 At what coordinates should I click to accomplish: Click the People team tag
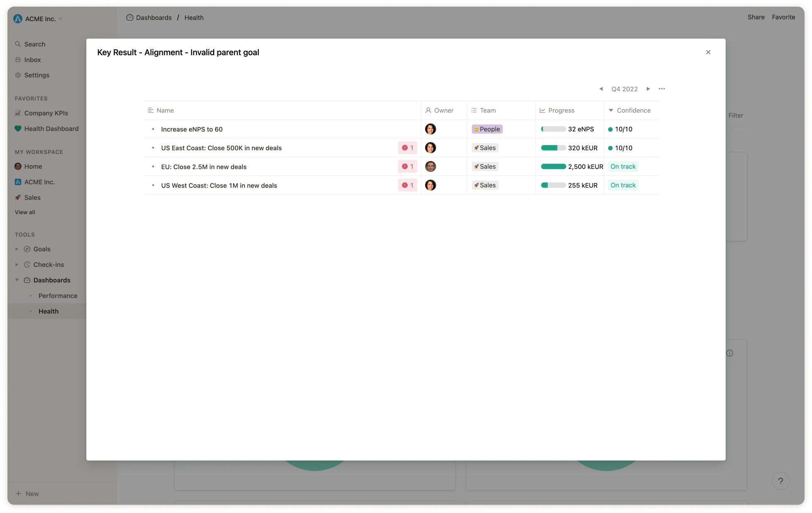(x=487, y=129)
